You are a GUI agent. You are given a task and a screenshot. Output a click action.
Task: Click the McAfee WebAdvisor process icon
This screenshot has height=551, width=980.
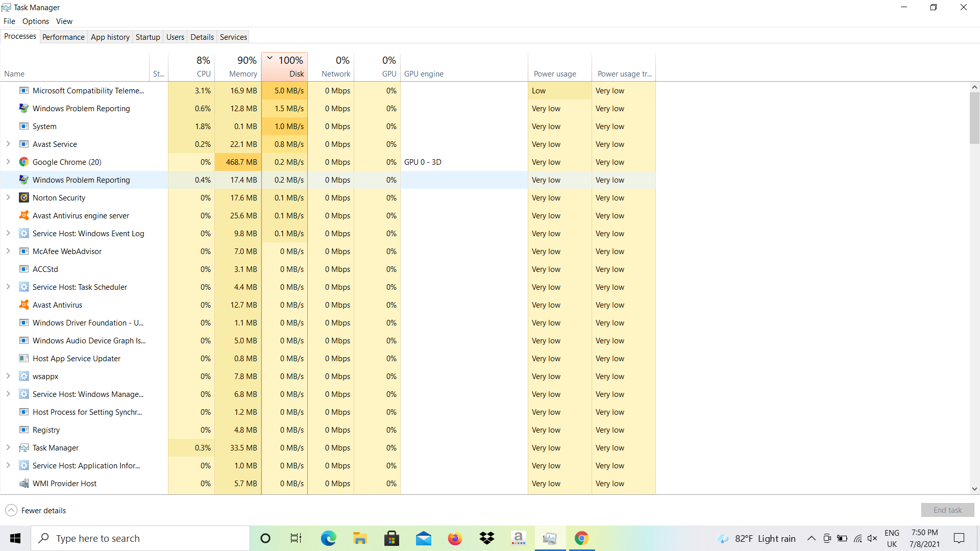pos(23,252)
